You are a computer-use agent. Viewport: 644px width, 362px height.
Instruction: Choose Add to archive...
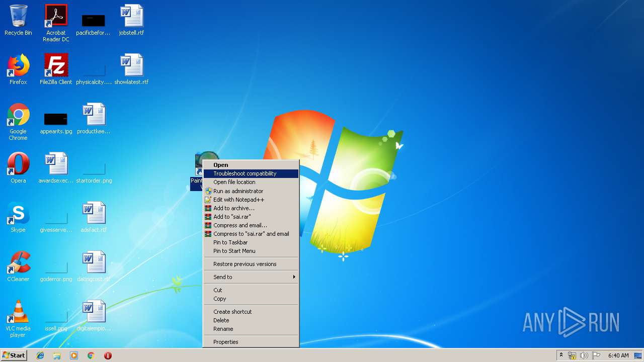251,208
